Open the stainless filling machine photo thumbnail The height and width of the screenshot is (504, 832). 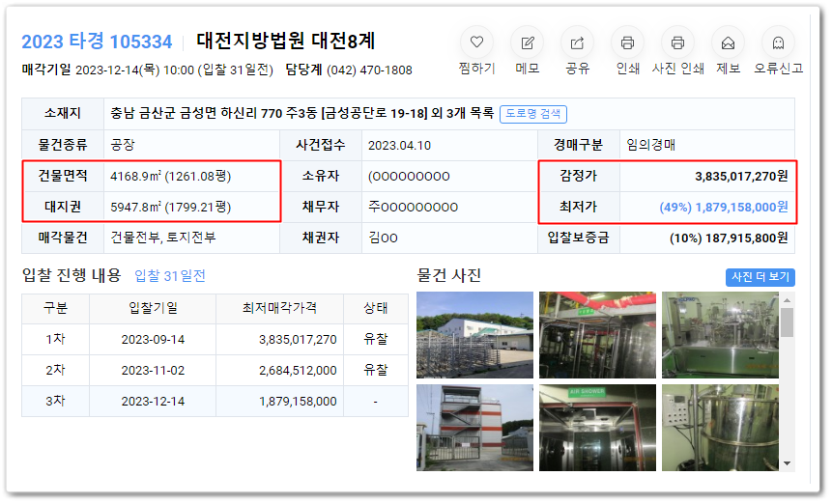tap(720, 334)
